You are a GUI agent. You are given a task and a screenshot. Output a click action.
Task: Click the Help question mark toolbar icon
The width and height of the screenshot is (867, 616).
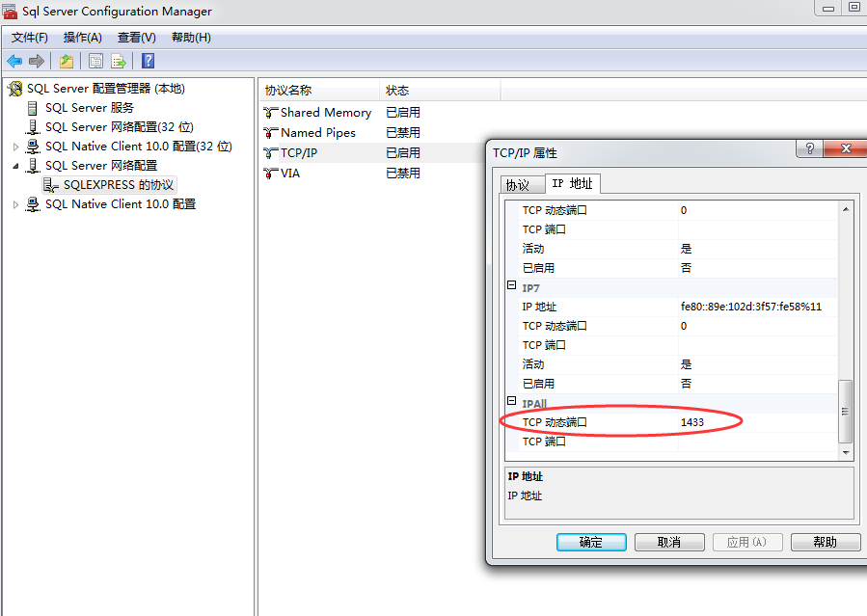coord(149,61)
